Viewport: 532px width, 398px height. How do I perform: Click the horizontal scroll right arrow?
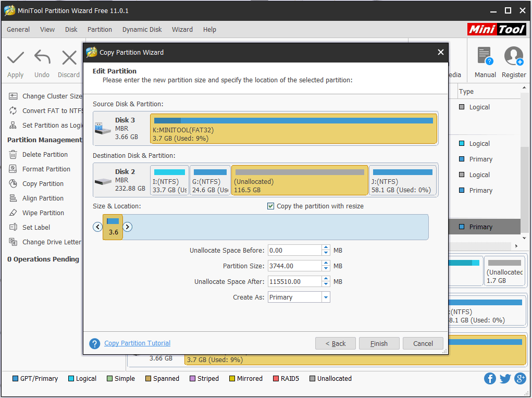pyautogui.click(x=516, y=246)
